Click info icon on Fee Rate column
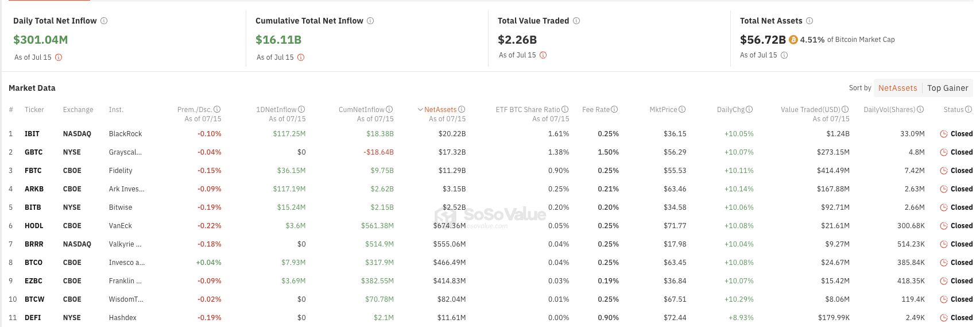 coord(614,109)
